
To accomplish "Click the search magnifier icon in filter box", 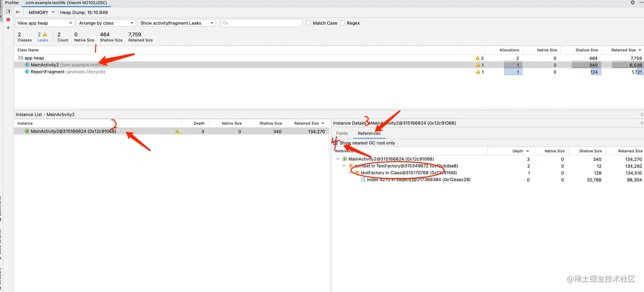I will (225, 23).
